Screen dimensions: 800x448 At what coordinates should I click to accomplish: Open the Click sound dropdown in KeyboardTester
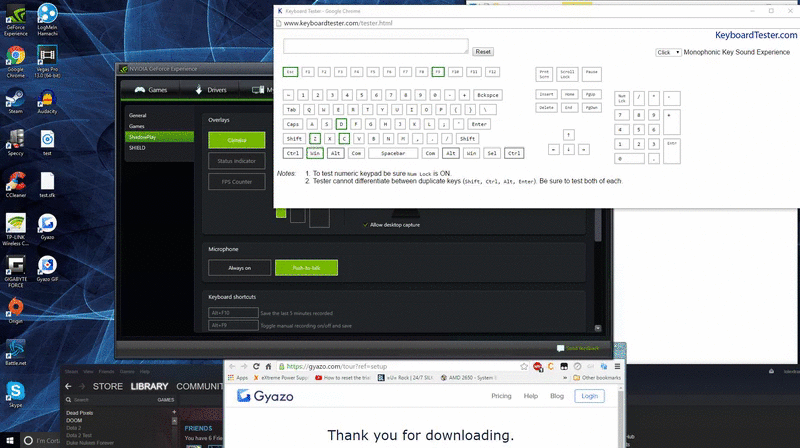coord(668,52)
